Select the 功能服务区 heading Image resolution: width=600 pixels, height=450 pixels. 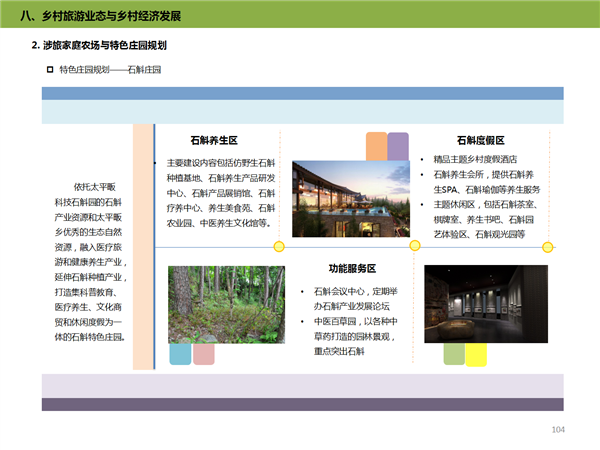(352, 269)
